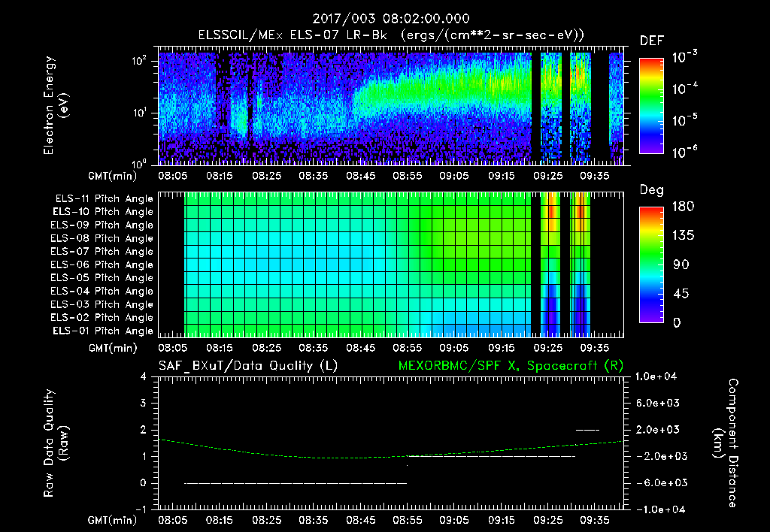This screenshot has width=770, height=532.
Task: Click the ELS-04 Pitch Angle row label
Action: tap(102, 292)
